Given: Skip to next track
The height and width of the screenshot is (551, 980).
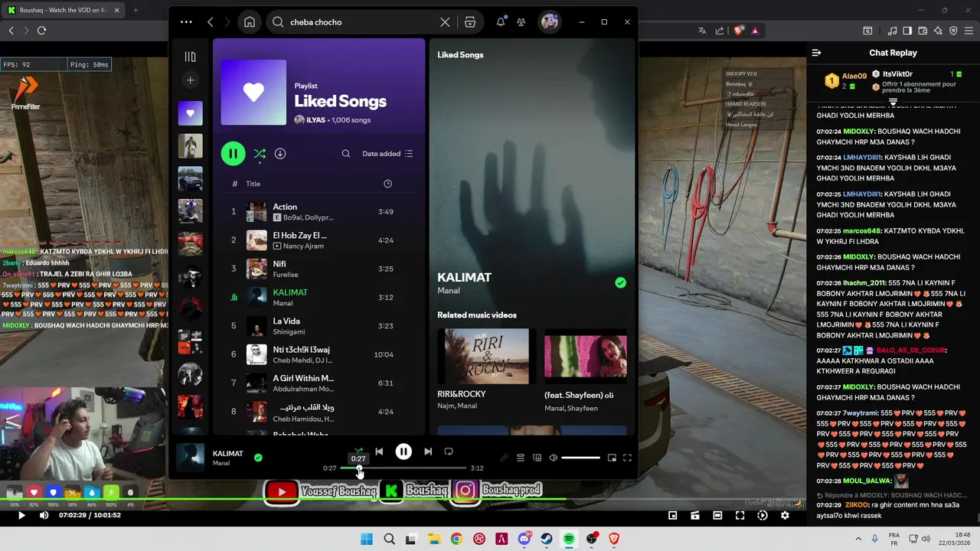Looking at the screenshot, I should pos(428,452).
